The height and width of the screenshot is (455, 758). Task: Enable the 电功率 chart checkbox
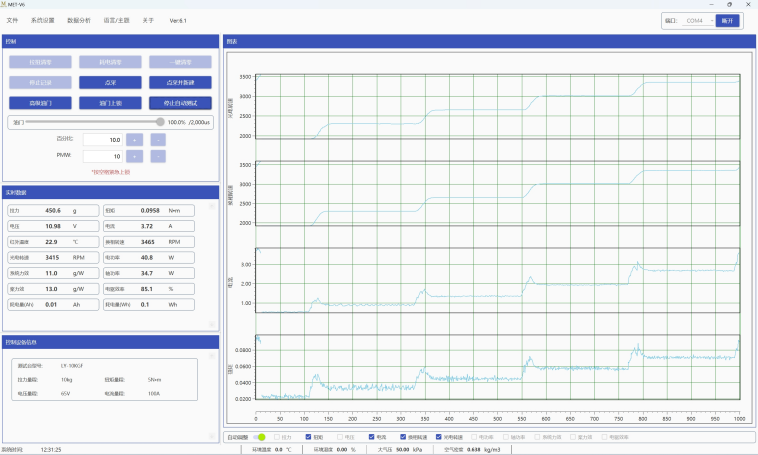[x=474, y=437]
